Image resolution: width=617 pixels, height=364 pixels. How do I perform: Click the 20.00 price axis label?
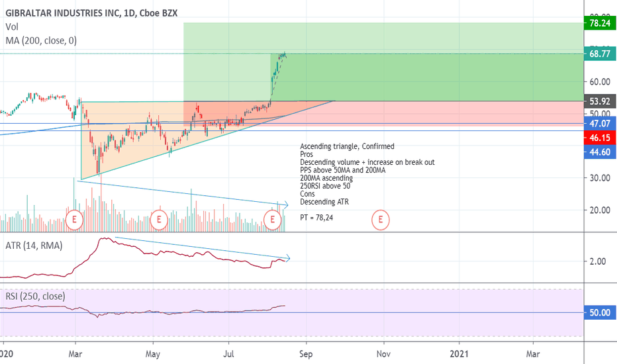[x=600, y=210]
